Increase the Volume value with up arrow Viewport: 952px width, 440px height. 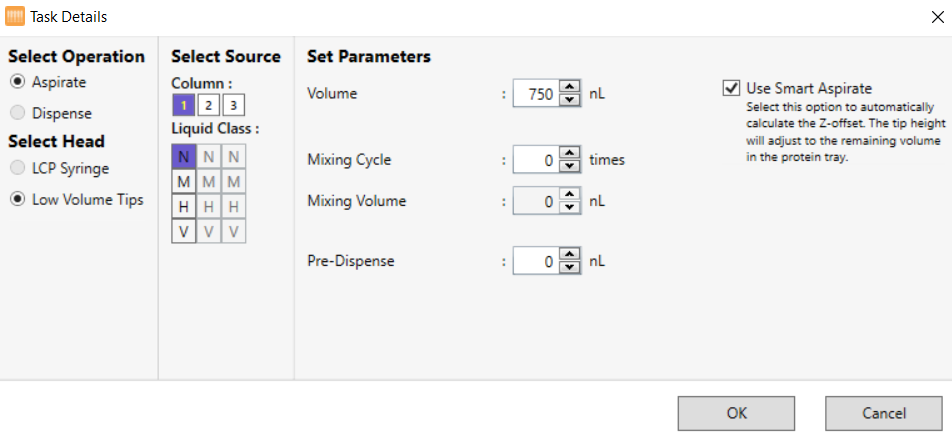[570, 87]
